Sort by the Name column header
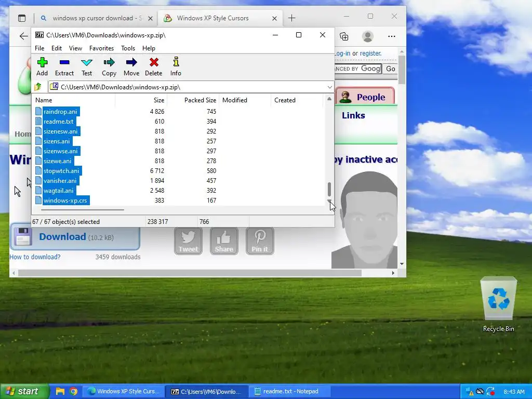Screen dimensions: 532x399 coord(74,100)
